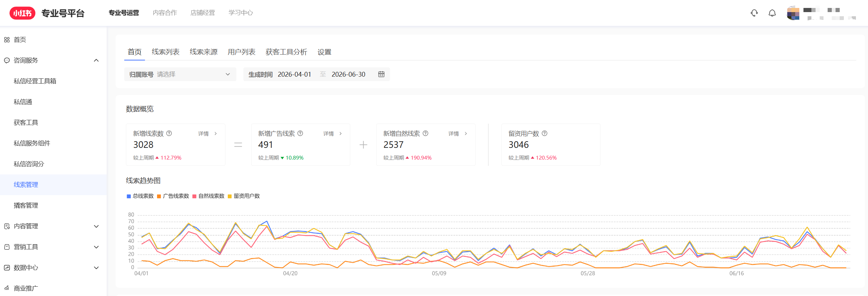Click the end date 2026-06-30 field

click(x=348, y=74)
